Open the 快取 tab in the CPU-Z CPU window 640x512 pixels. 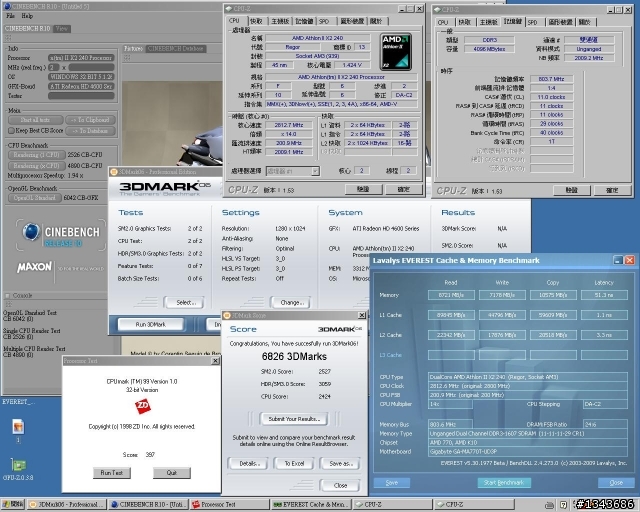point(257,21)
